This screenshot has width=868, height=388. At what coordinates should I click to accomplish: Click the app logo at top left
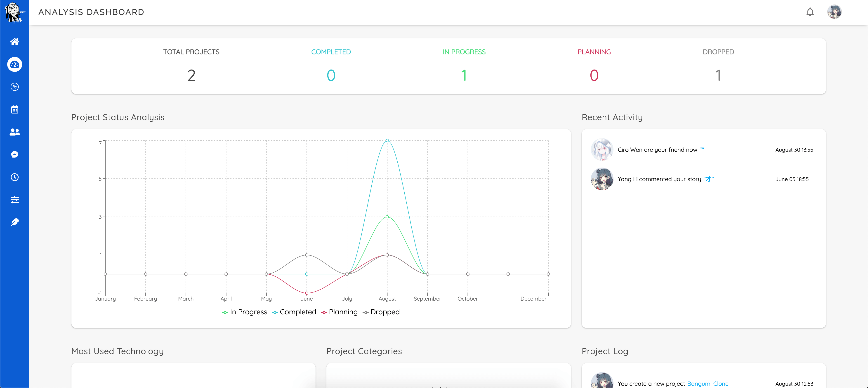tap(14, 12)
